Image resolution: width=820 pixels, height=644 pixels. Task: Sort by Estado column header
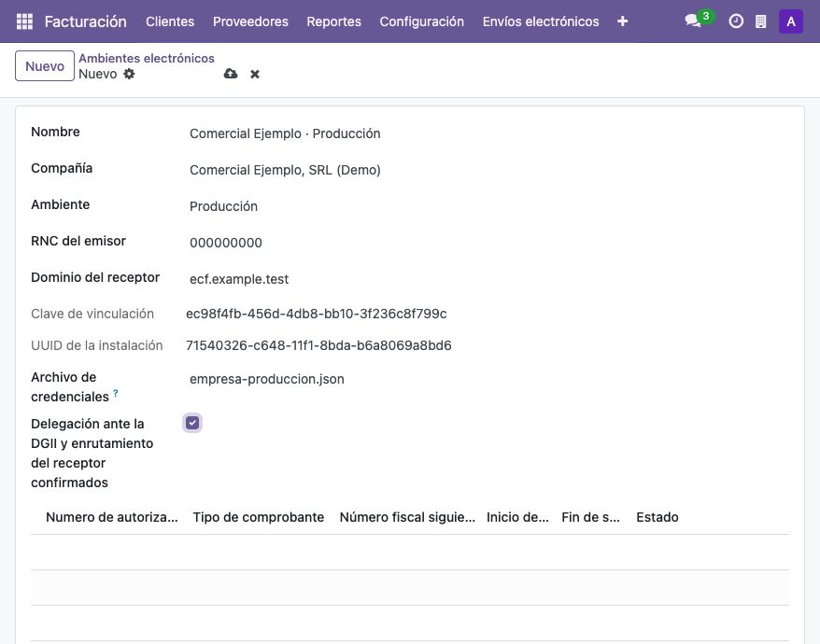coord(657,517)
